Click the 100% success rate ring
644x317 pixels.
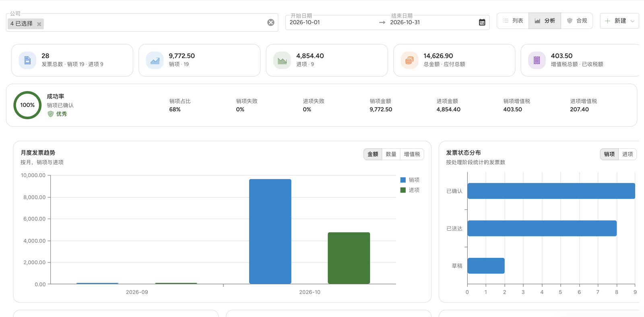[x=27, y=105]
